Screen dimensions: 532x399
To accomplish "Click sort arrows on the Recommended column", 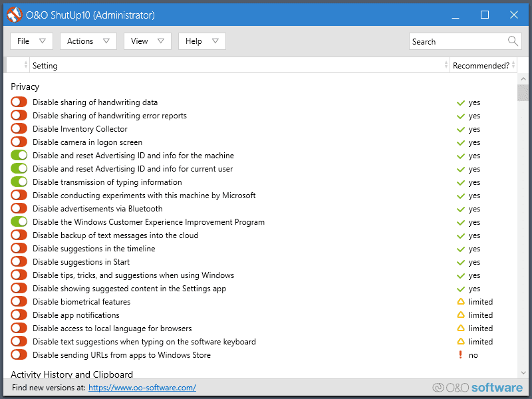I will coord(513,65).
